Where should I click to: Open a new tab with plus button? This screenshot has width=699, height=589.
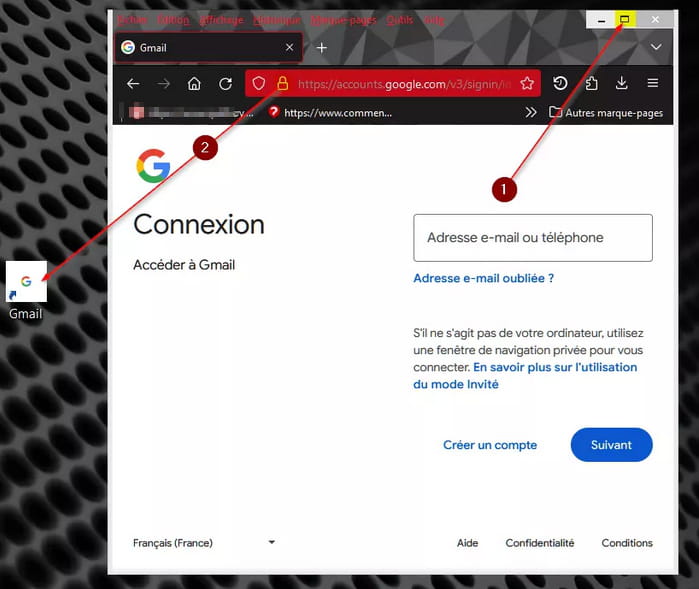pyautogui.click(x=321, y=47)
